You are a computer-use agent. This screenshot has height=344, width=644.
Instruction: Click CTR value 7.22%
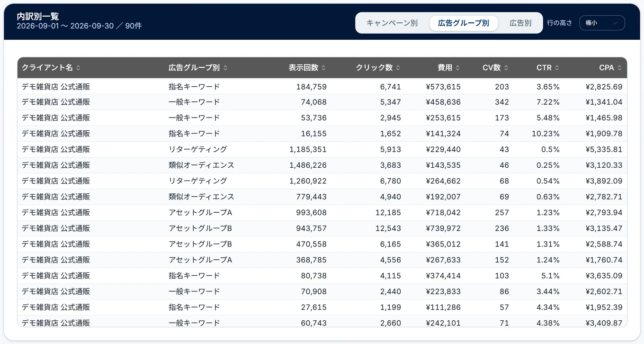pos(548,102)
